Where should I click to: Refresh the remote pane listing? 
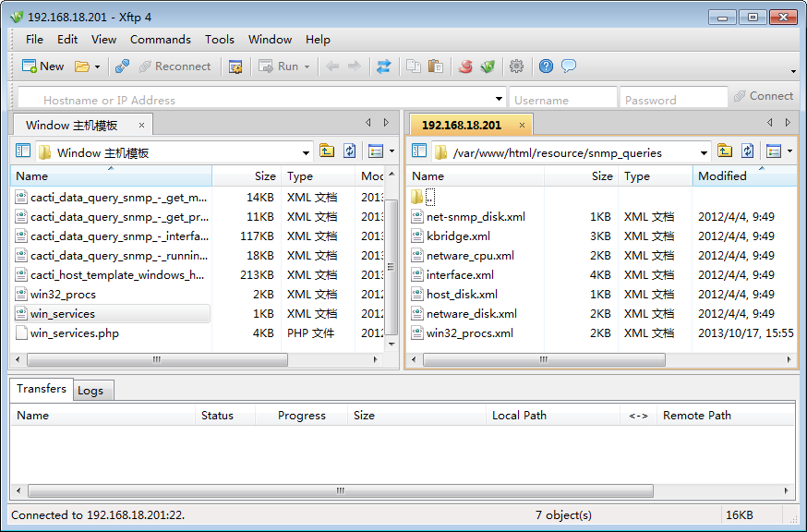coord(747,151)
